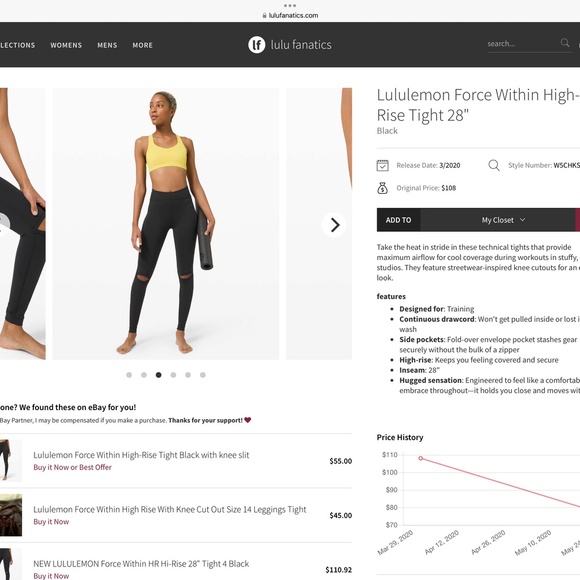580x580 pixels.
Task: Click the Price History heading
Action: tap(400, 437)
